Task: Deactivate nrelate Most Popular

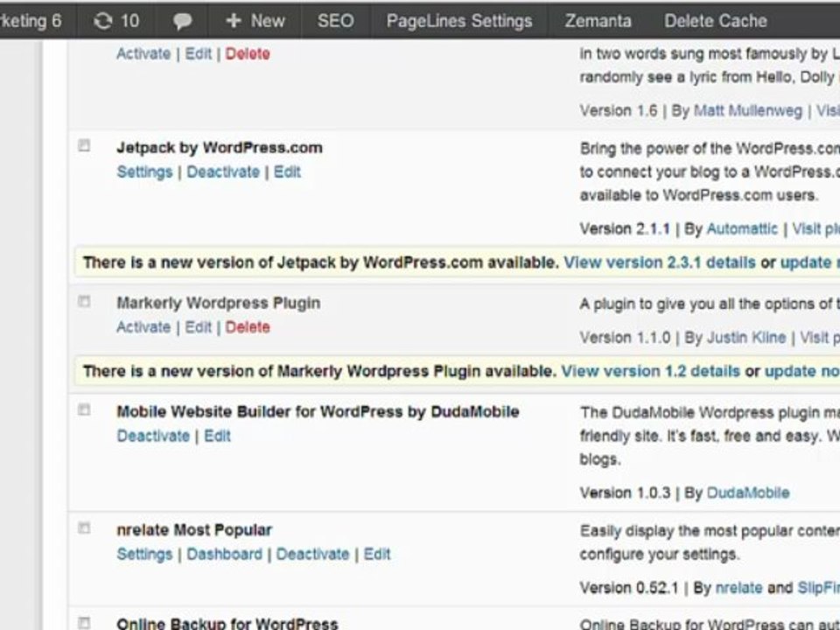Action: pos(313,554)
